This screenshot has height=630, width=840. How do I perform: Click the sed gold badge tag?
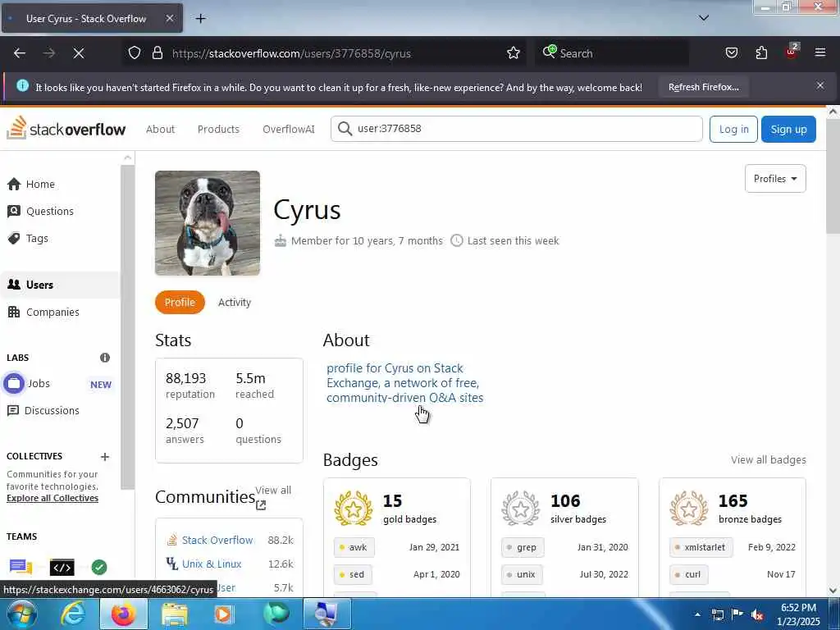[353, 574]
